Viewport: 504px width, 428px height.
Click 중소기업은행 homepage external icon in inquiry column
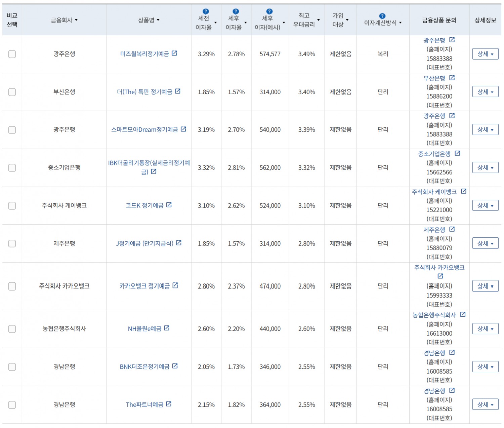pyautogui.click(x=457, y=153)
